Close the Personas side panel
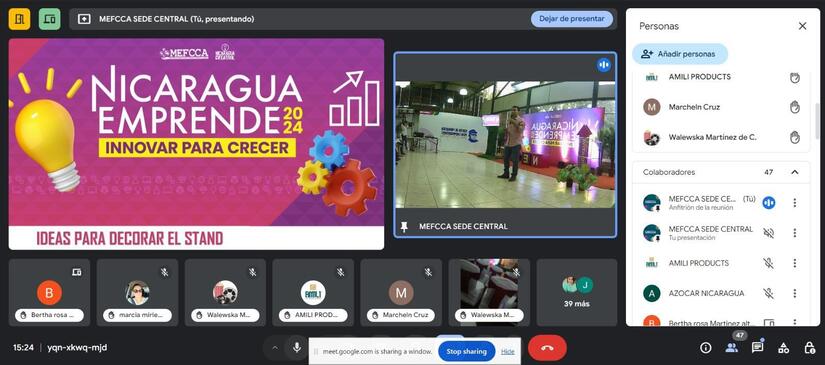 [802, 26]
